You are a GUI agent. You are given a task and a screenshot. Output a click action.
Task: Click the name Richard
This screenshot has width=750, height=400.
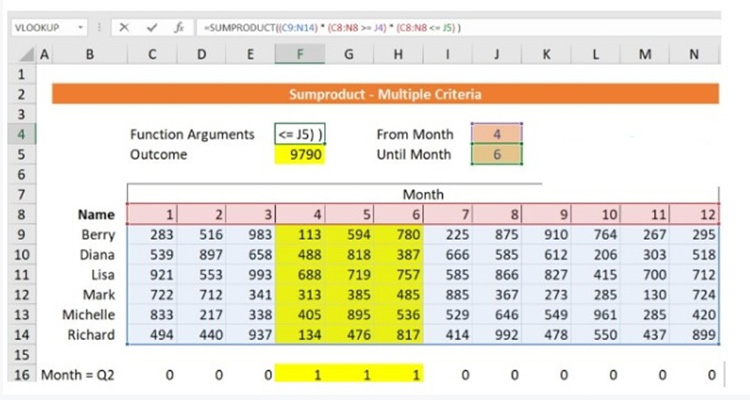pos(91,335)
